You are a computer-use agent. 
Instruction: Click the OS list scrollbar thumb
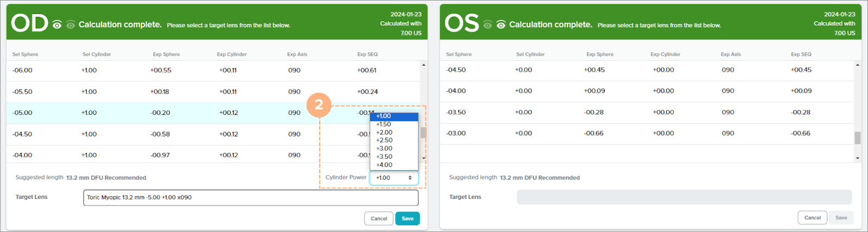[x=857, y=138]
